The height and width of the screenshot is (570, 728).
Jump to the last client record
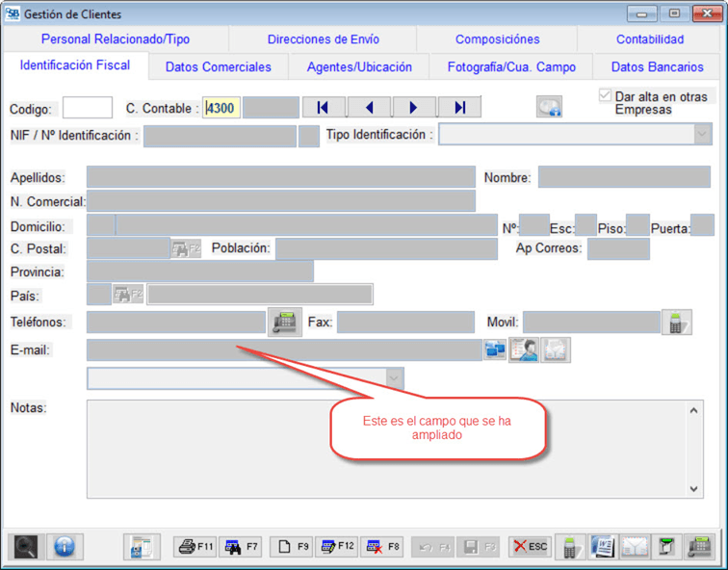[x=459, y=108]
